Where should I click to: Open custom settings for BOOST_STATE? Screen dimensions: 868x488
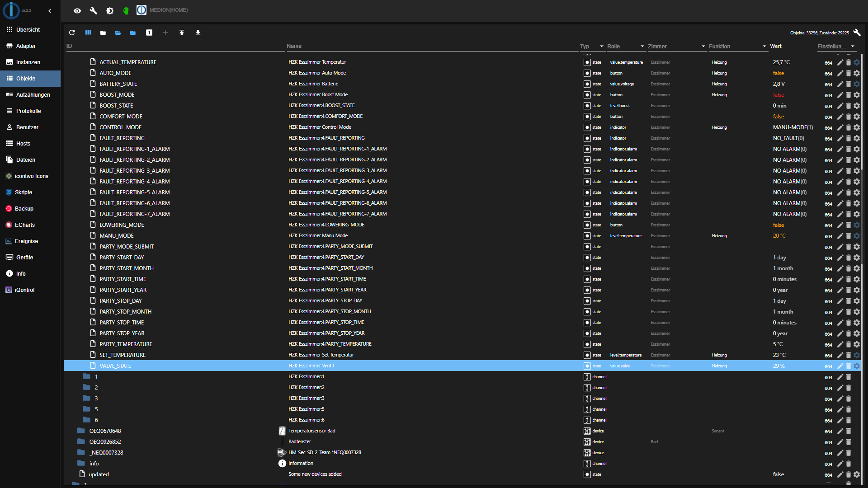[x=857, y=106]
